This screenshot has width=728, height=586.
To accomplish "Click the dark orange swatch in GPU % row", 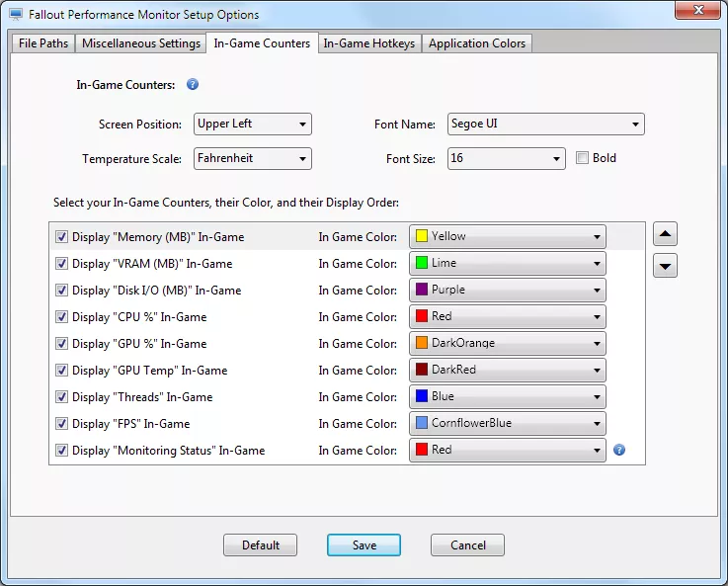I will (x=421, y=343).
